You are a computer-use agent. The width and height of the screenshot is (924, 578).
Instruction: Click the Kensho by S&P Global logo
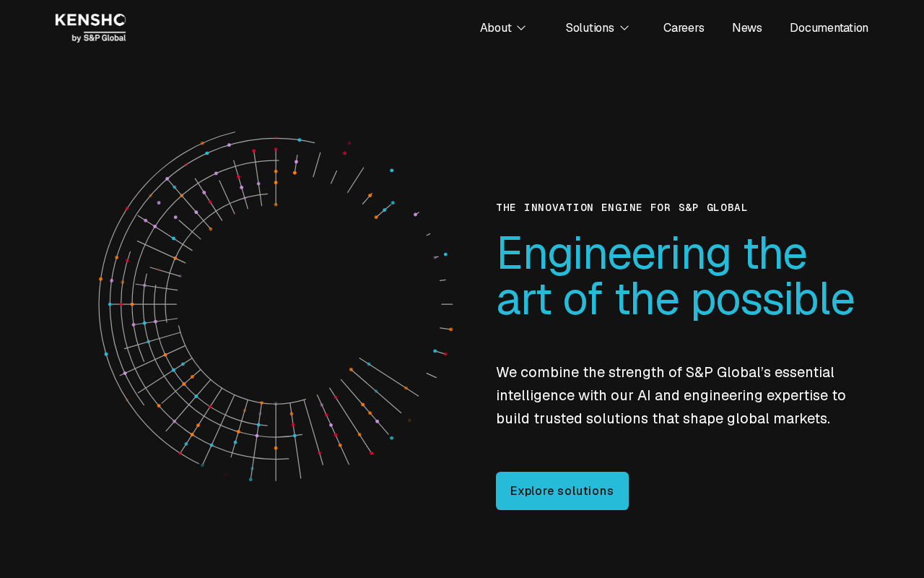point(90,27)
